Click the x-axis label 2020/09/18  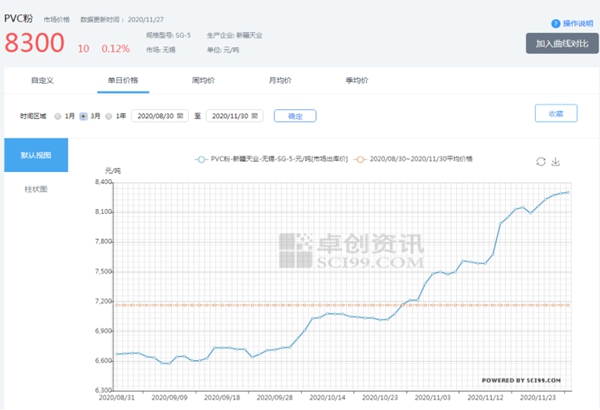click(x=222, y=398)
